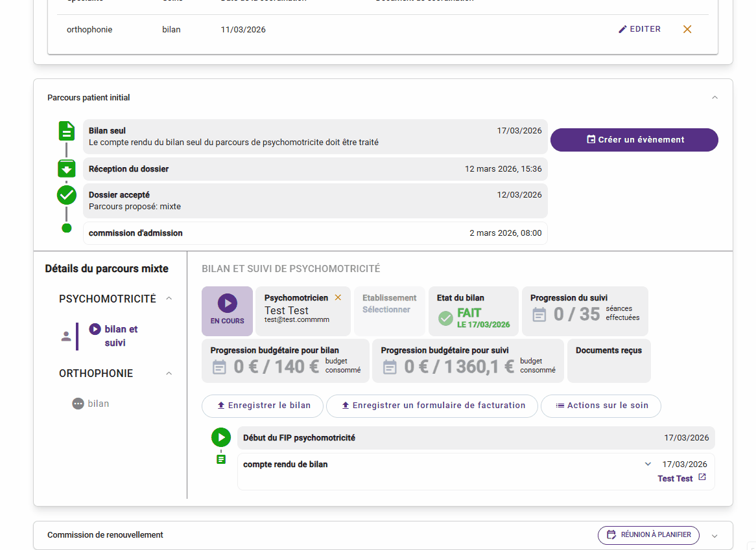Select bilan under ORTHOPHONIE
Screen dimensions: 756x550
(98, 404)
